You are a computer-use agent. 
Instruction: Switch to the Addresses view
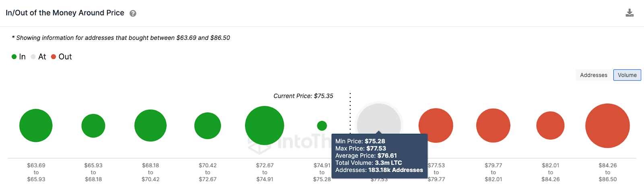[594, 75]
